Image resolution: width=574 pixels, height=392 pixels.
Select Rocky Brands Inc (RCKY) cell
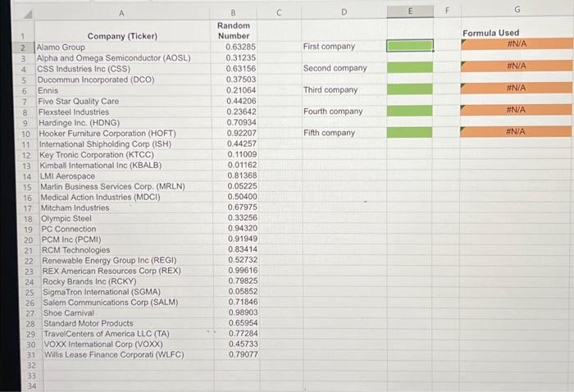[129, 282]
